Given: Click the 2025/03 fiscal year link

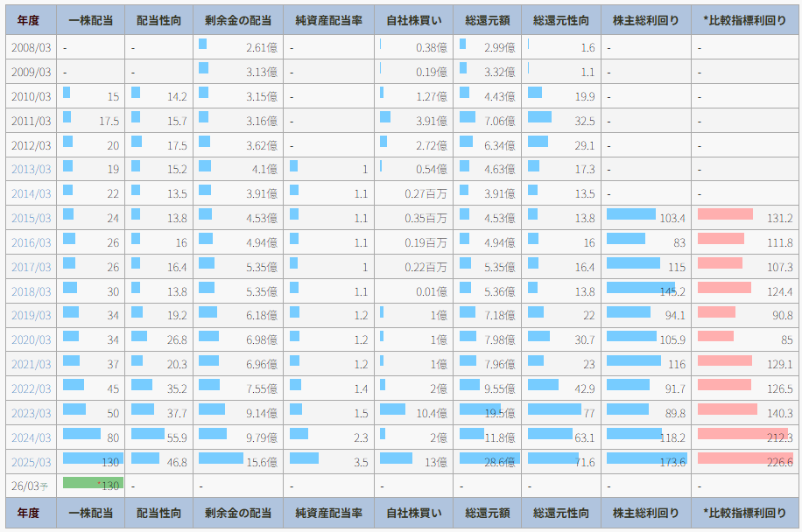Looking at the screenshot, I should [x=31, y=462].
